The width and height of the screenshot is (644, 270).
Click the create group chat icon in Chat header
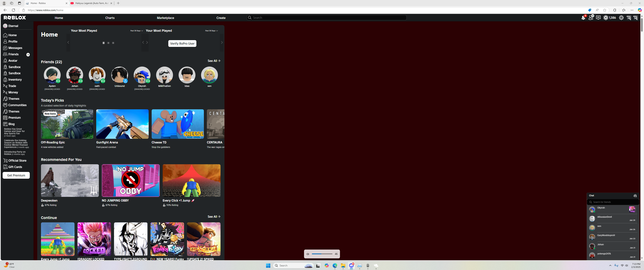635,196
